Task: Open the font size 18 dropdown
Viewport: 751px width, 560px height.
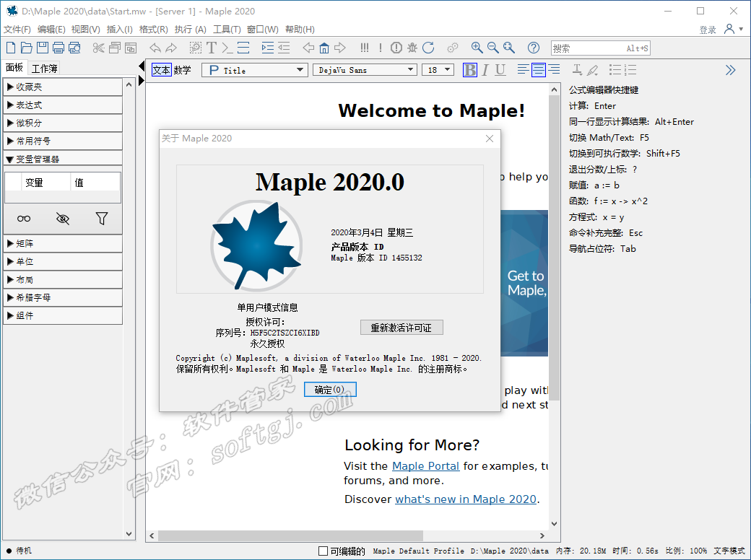Action: click(x=438, y=70)
